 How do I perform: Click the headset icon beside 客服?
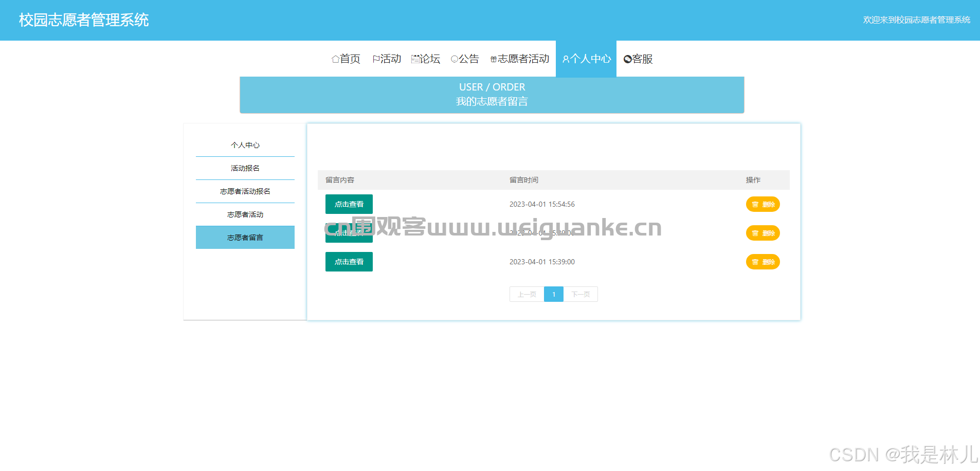pyautogui.click(x=627, y=59)
